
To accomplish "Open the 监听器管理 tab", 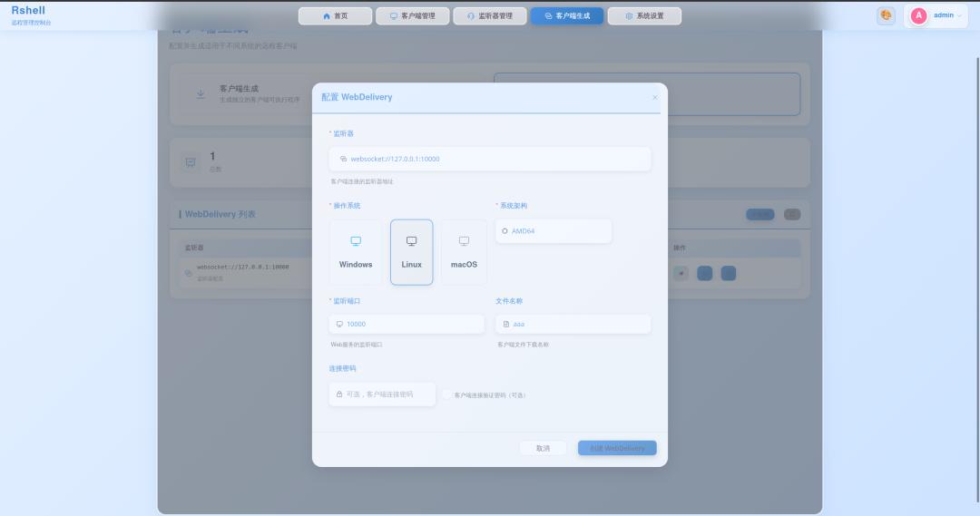I will point(490,15).
